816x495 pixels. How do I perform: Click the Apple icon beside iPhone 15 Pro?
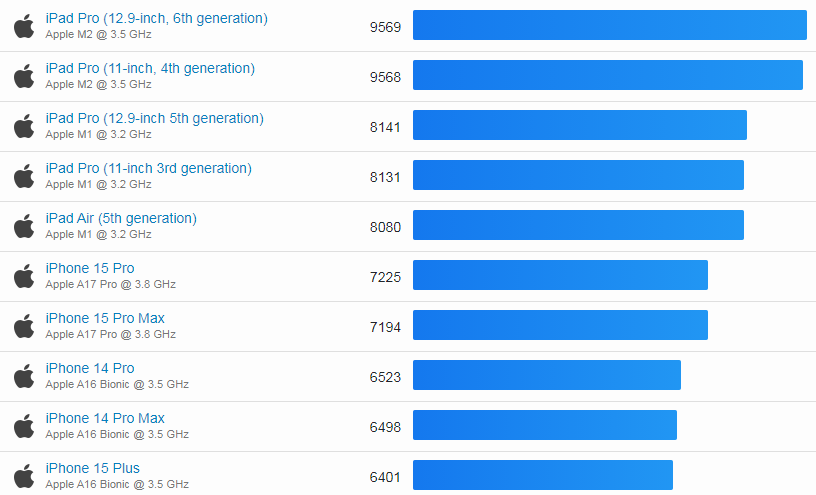tap(24, 276)
